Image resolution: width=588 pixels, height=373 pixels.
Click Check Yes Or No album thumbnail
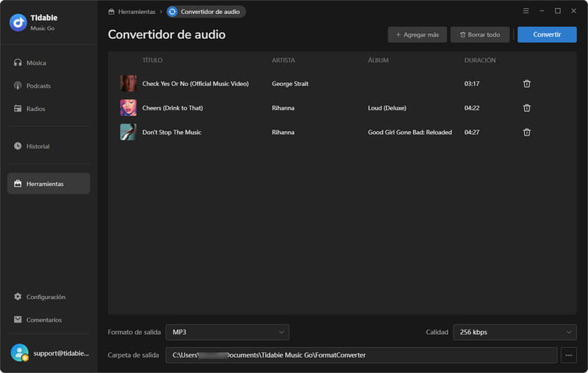[128, 83]
